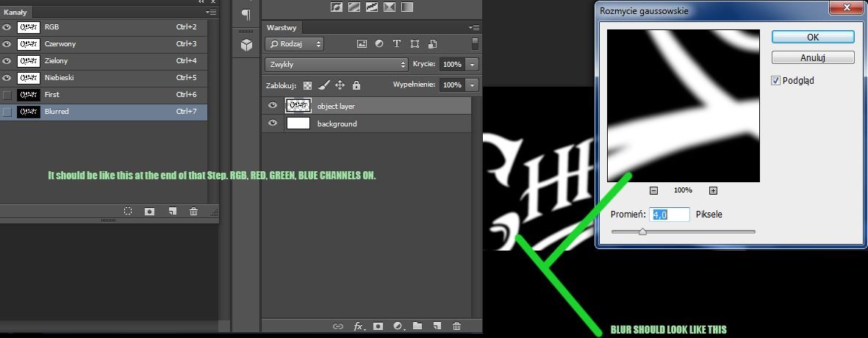Open Krycie opacity slider arrow
This screenshot has height=338, width=868.
(x=472, y=64)
